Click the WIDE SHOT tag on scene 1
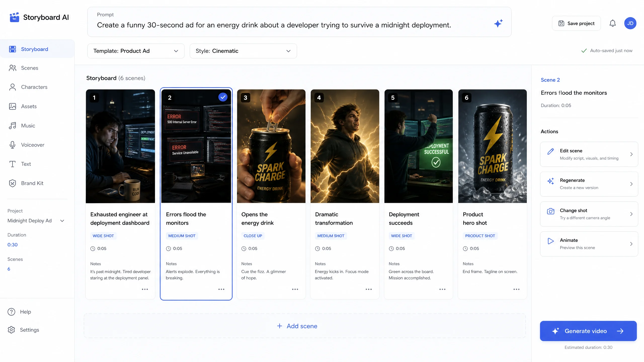The image size is (644, 362). (x=103, y=236)
